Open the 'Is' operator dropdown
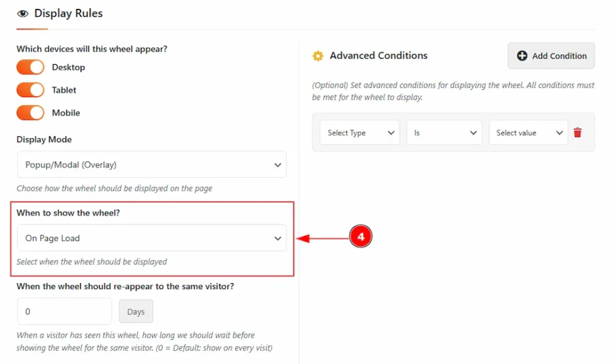 tap(444, 133)
